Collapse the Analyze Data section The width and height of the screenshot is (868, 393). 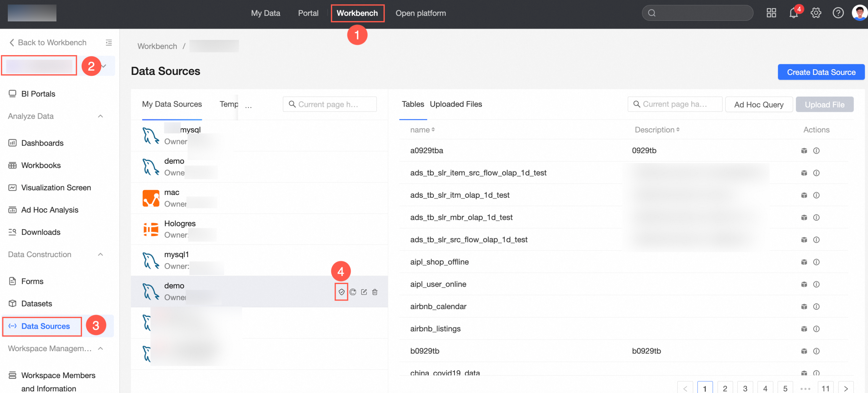point(101,116)
